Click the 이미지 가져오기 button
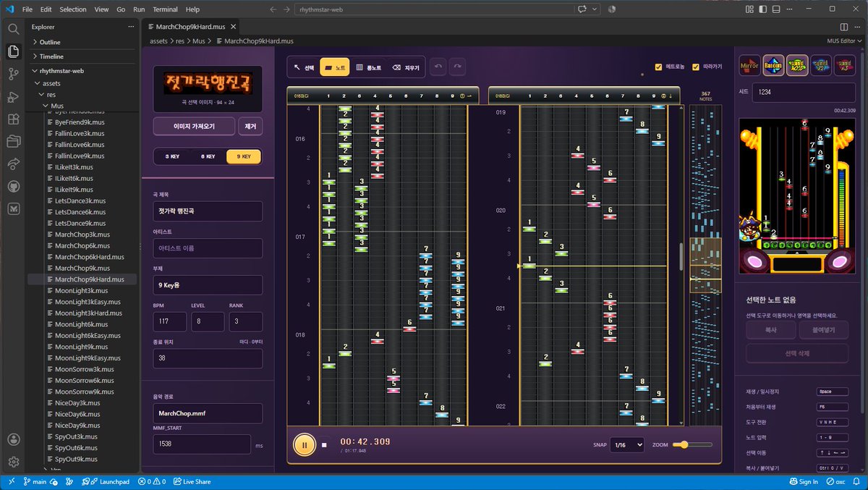 click(194, 126)
